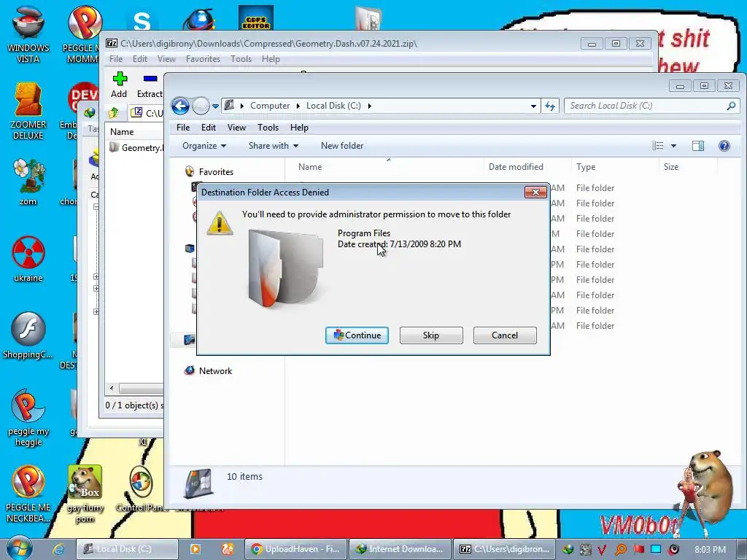Viewport: 747px width, 560px height.
Task: Click 7-Zip Extract button
Action: [150, 85]
